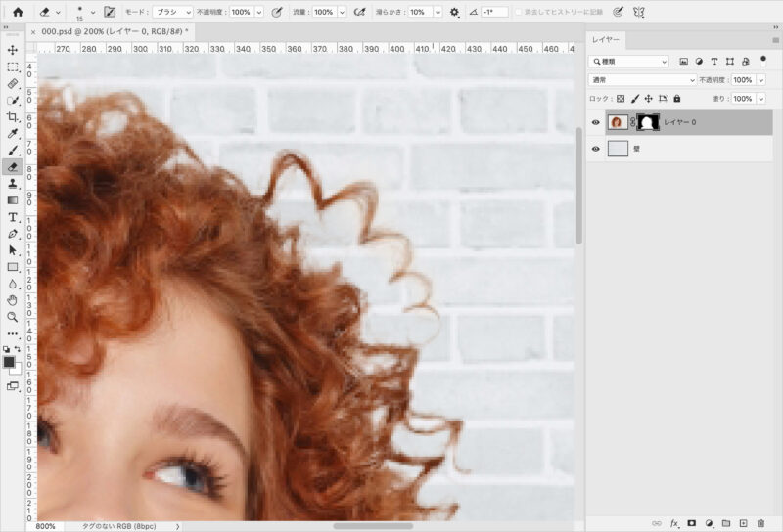The width and height of the screenshot is (783, 532).
Task: Open smoothing options gear icon
Action: pyautogui.click(x=454, y=12)
